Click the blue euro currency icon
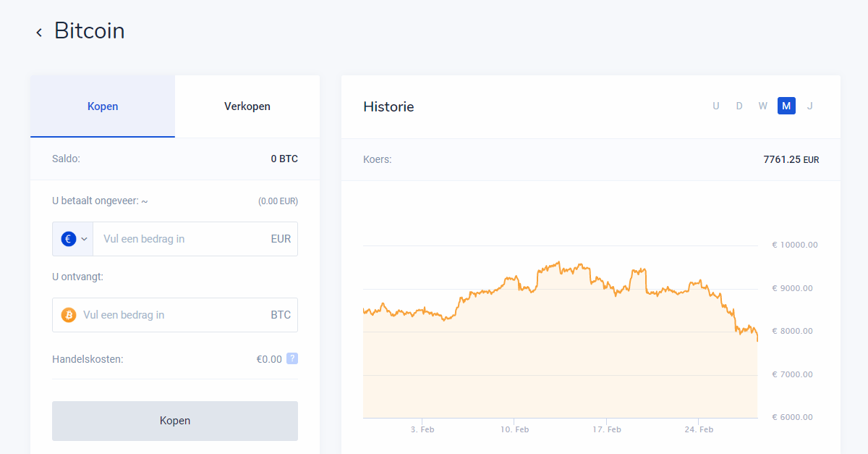Screen dimensions: 868x454 (x=69, y=239)
